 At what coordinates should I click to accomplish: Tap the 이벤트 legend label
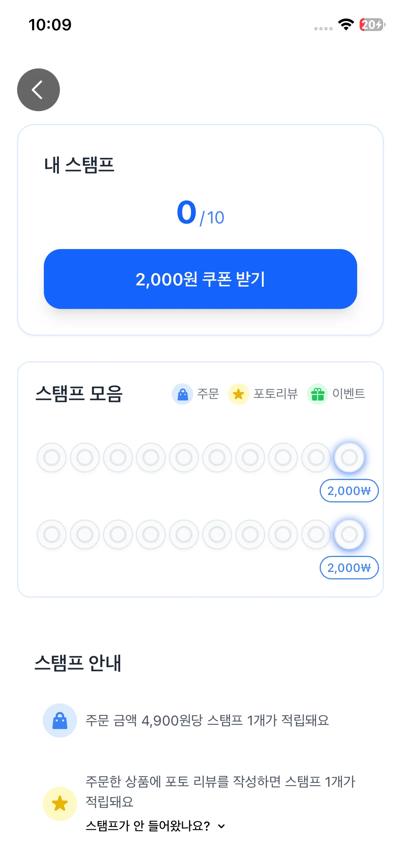click(349, 394)
